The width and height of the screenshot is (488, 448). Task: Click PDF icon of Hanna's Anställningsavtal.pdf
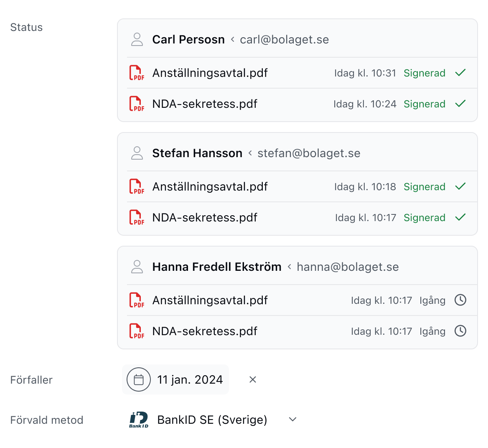pos(137,300)
